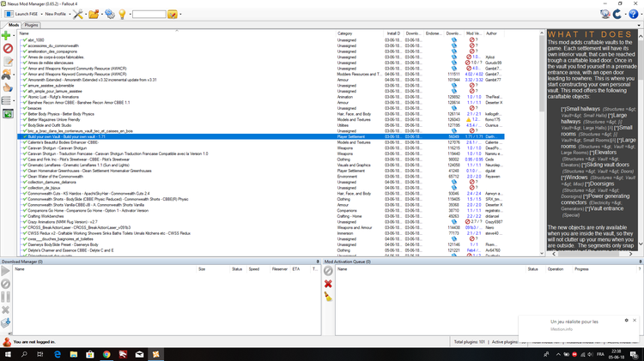The width and height of the screenshot is (644, 361).
Task: Expand the add mod dropdown arrow
Action: 14,36
